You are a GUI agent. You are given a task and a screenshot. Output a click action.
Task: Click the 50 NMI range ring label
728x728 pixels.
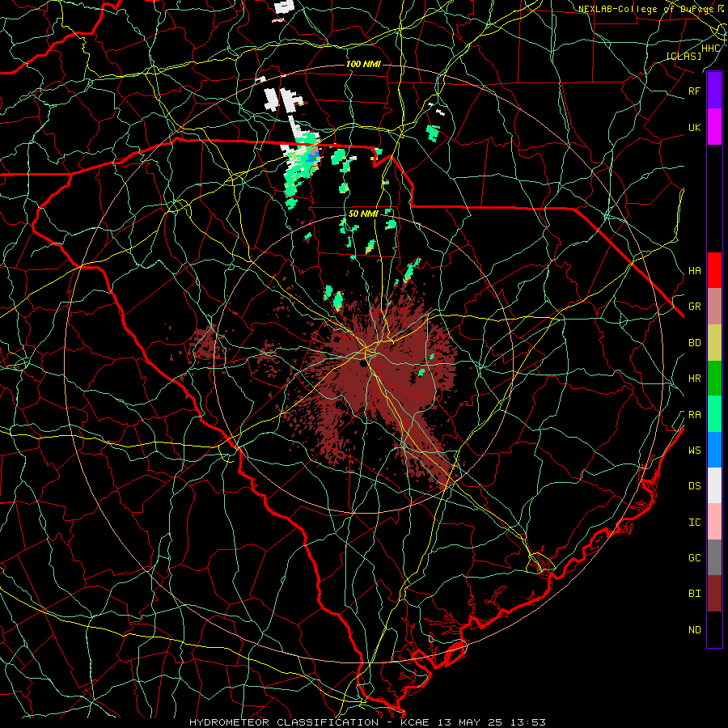coord(363,214)
